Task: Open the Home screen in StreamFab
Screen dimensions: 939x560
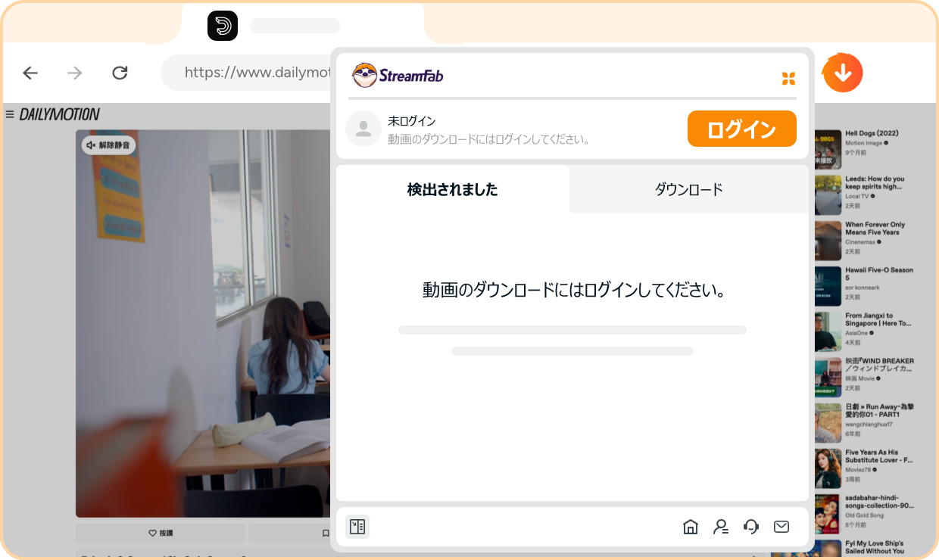Action: 690,526
